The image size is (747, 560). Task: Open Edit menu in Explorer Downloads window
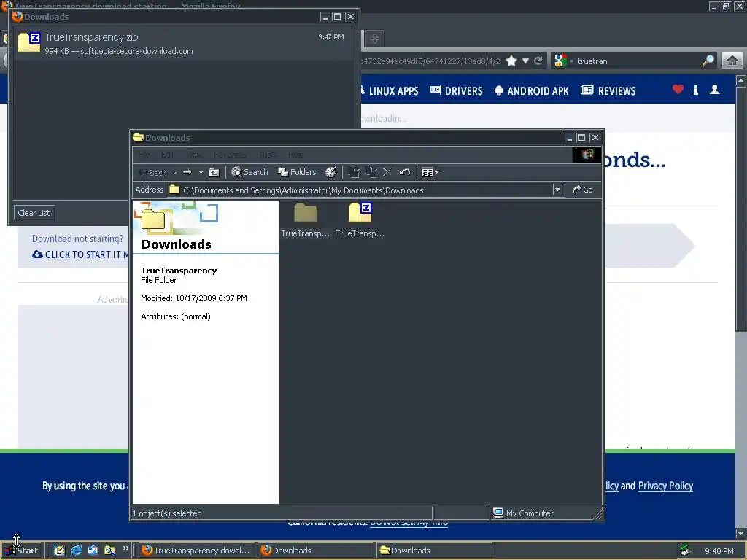[168, 155]
